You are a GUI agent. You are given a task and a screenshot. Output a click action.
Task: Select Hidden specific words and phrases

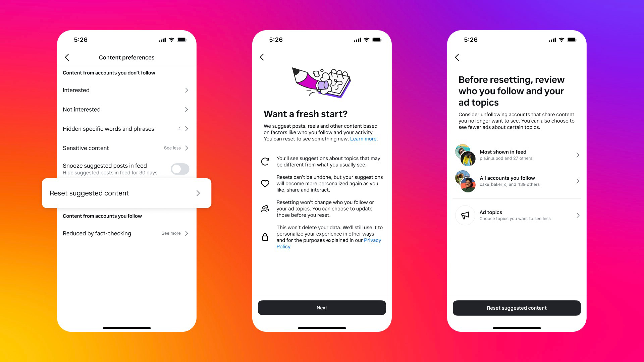point(126,129)
